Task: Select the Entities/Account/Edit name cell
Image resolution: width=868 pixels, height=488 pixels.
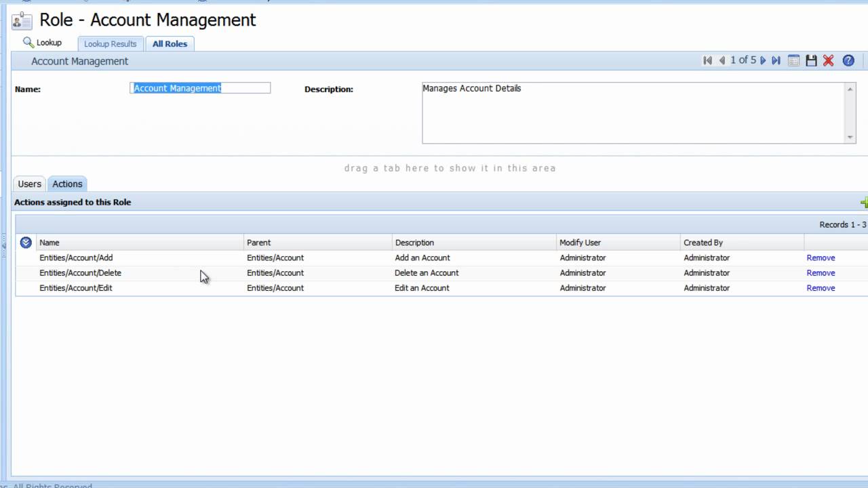Action: [x=76, y=288]
